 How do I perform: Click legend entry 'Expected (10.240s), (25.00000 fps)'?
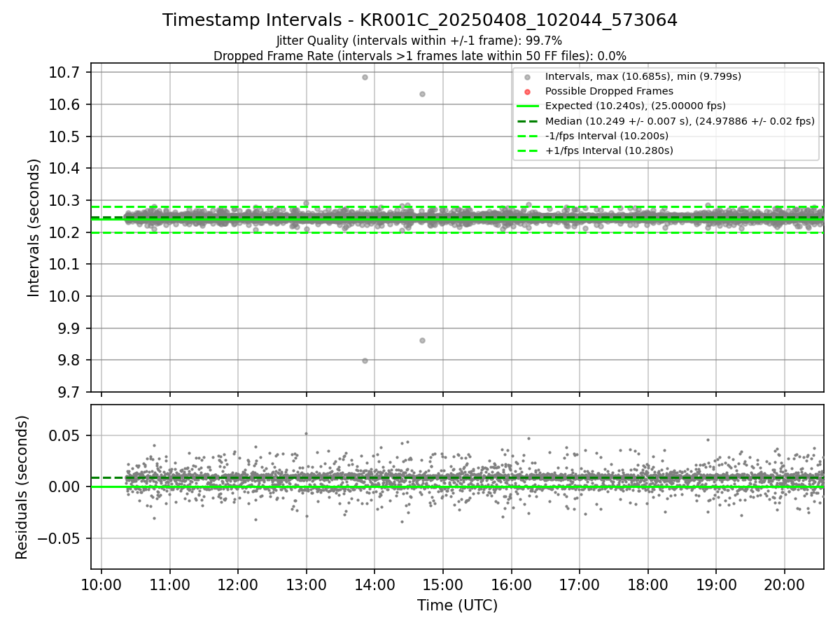(636, 106)
